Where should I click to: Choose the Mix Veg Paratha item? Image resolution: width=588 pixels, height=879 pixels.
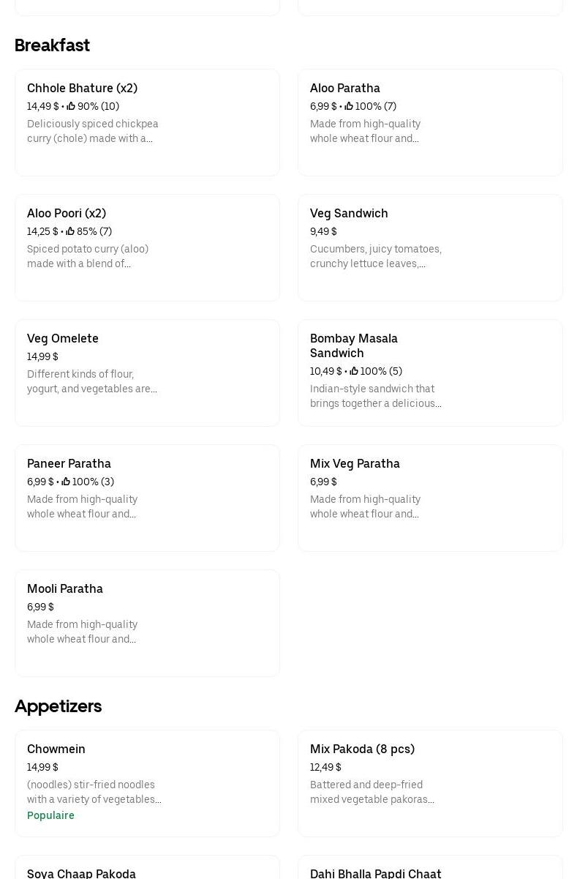[x=355, y=464]
